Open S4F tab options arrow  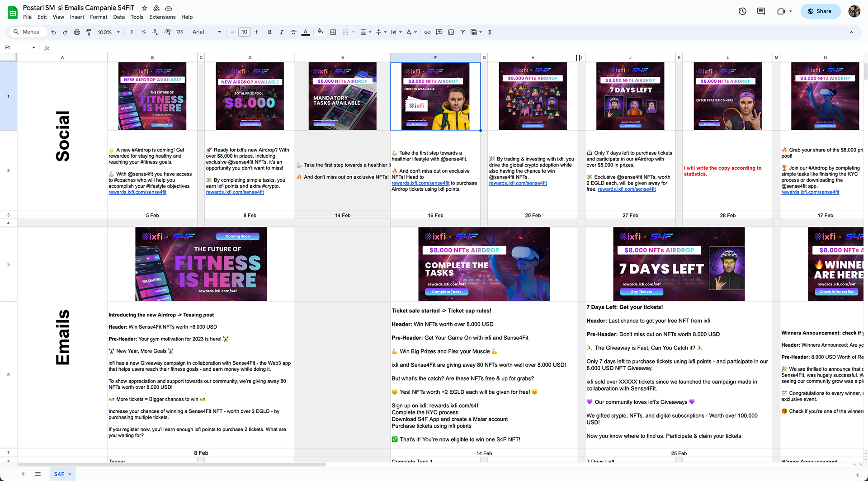coord(70,474)
